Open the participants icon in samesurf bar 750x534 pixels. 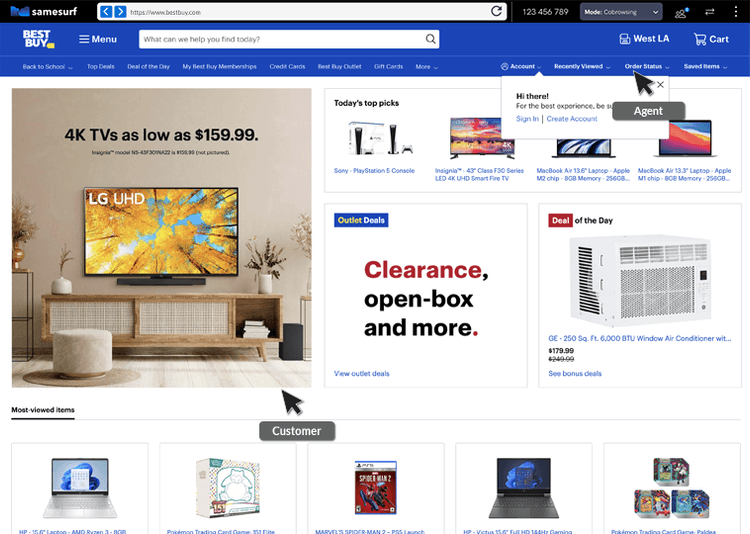[681, 12]
